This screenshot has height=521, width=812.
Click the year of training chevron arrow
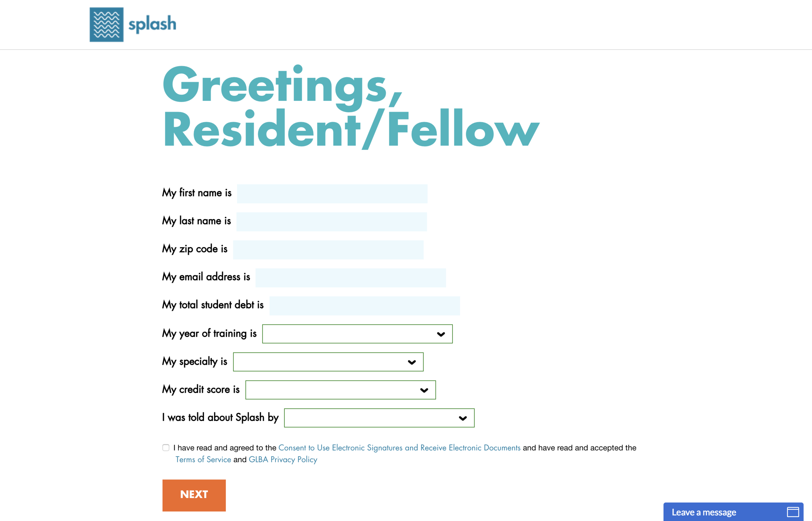coord(441,334)
